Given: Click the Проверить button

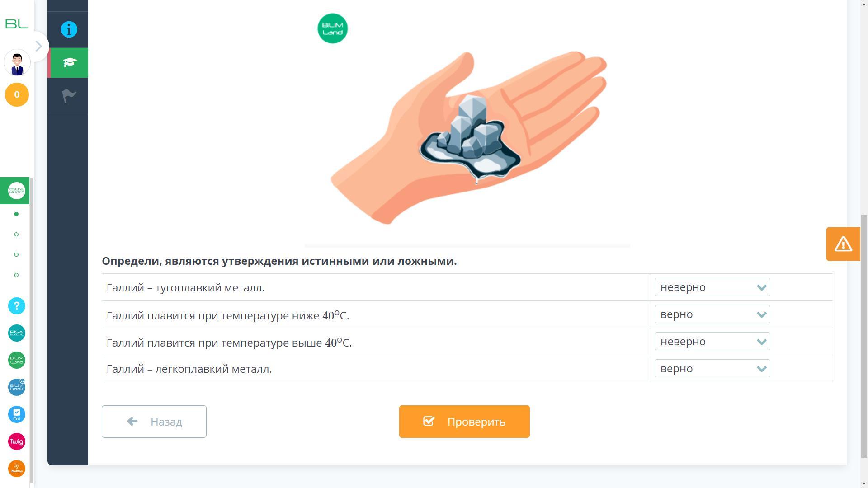Looking at the screenshot, I should click(464, 422).
